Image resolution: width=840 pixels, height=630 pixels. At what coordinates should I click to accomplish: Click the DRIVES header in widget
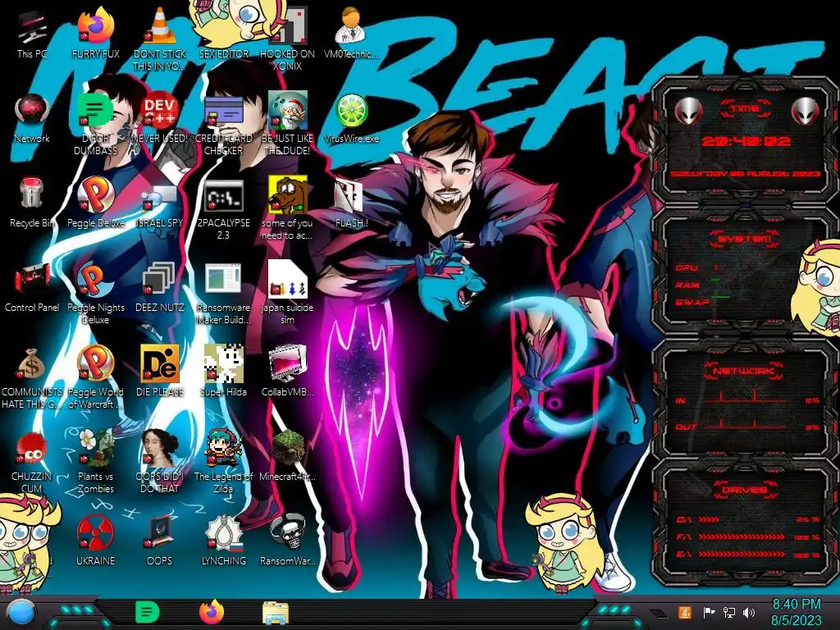point(745,490)
